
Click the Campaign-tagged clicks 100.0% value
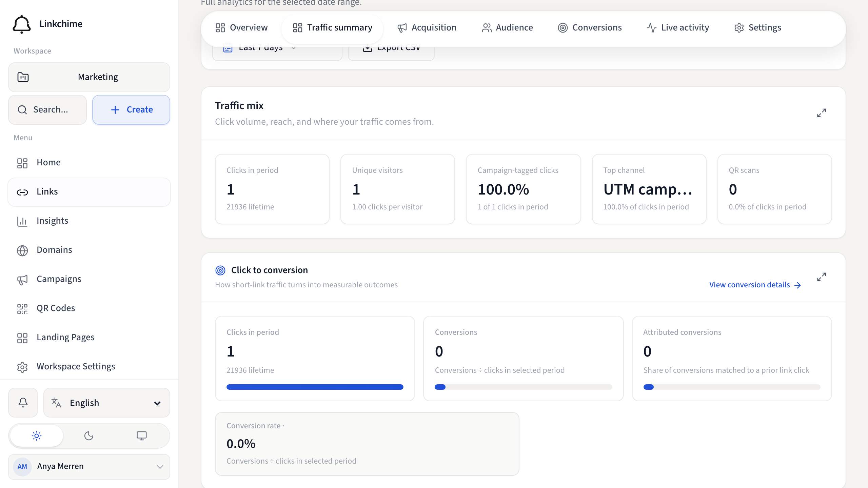pyautogui.click(x=504, y=189)
